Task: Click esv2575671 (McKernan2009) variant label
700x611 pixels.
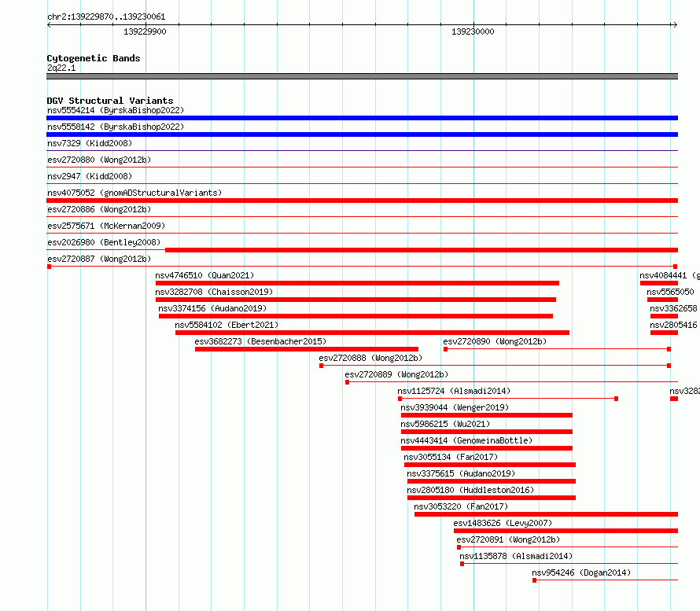Action: (106, 226)
